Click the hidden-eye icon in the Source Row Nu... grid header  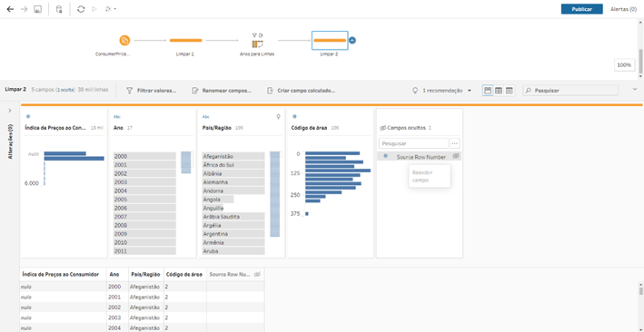tap(257, 275)
